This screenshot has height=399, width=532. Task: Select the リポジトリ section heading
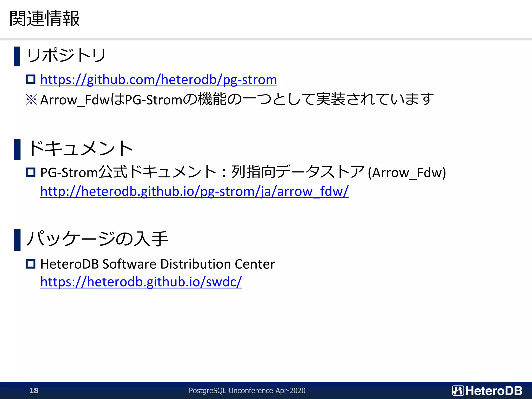[x=66, y=55]
